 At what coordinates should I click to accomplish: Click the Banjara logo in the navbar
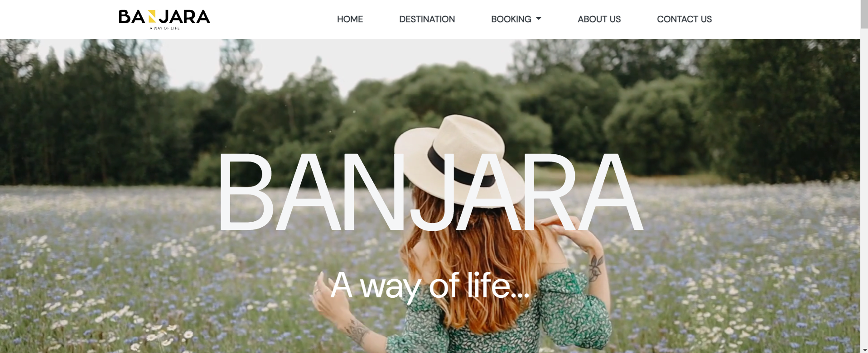point(164,19)
